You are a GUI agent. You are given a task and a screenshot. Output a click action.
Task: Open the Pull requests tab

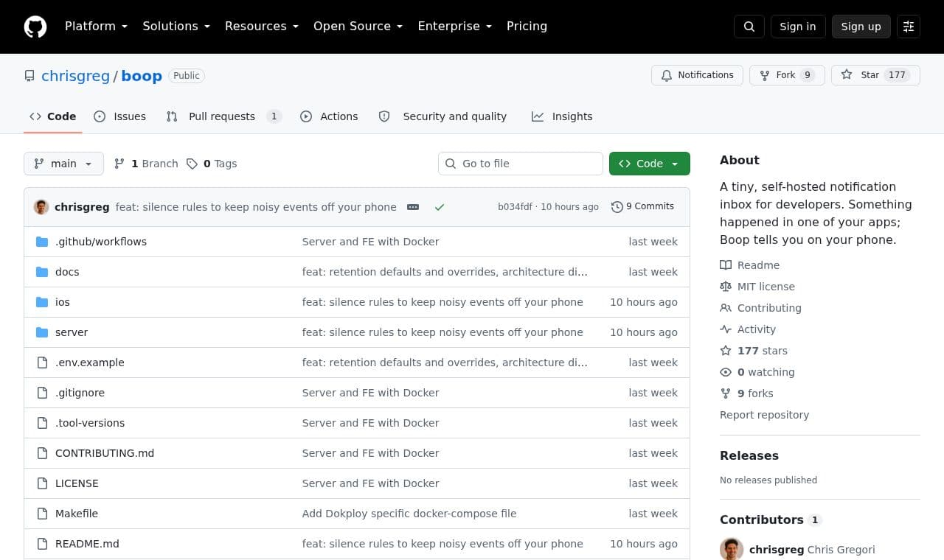223,116
